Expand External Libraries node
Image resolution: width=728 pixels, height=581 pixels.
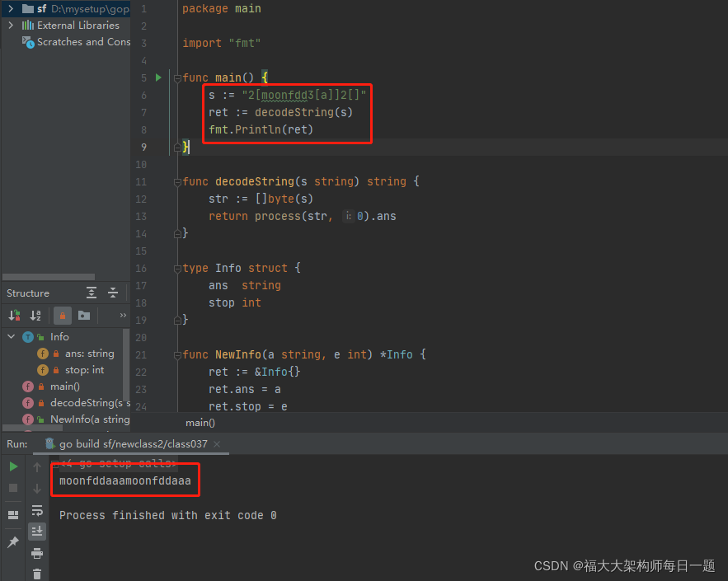[x=11, y=25]
